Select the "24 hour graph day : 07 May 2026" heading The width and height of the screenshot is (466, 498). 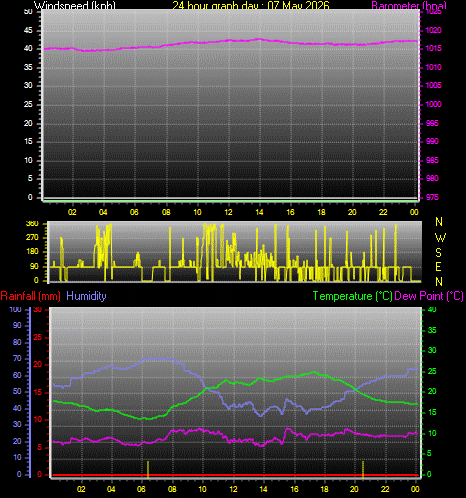[x=251, y=5]
